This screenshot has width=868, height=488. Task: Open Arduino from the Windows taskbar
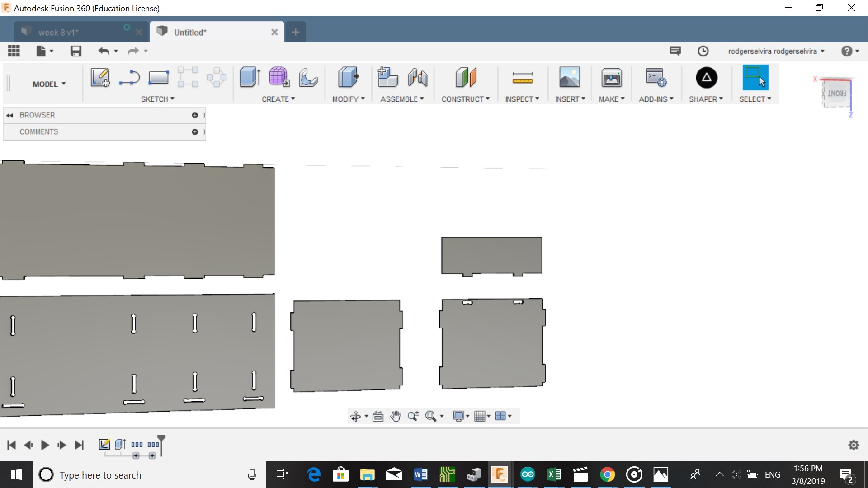528,474
